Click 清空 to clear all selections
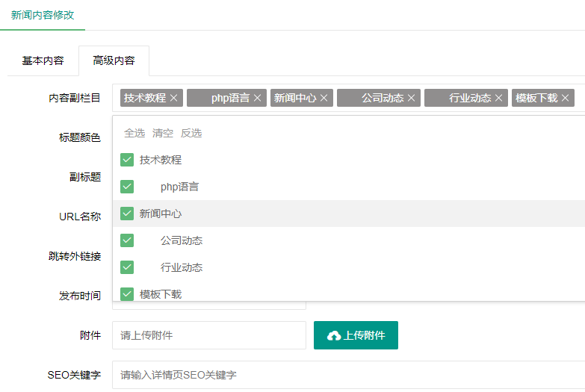 (x=163, y=133)
